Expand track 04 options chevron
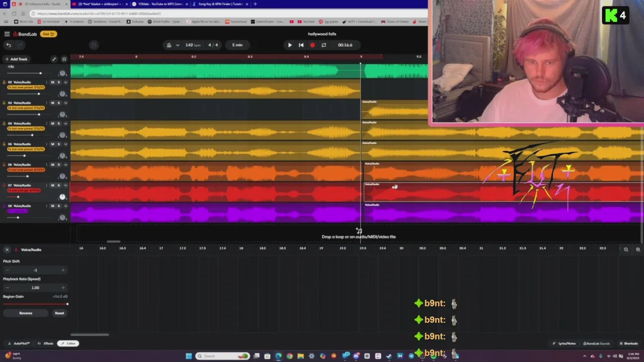Screen dimensions: 644x362 point(65,123)
